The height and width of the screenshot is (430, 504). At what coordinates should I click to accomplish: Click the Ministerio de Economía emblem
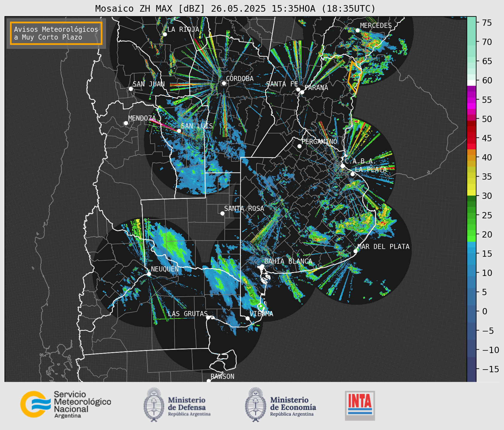[256, 405]
